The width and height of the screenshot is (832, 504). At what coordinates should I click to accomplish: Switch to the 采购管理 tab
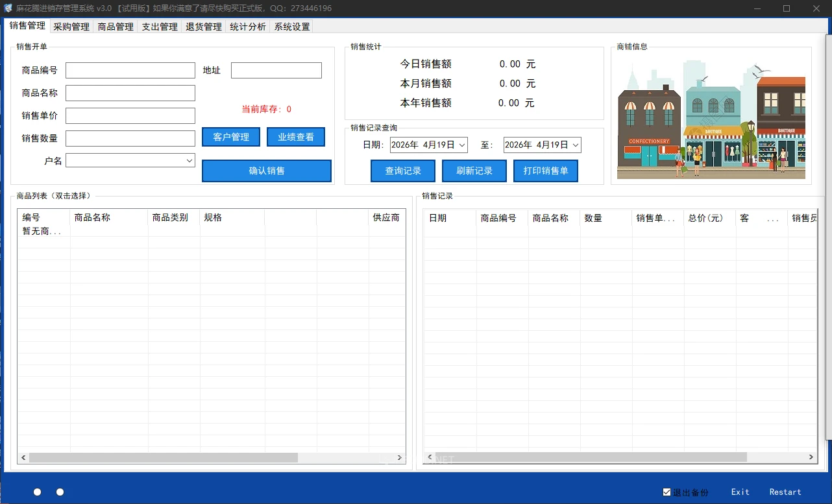tap(71, 27)
